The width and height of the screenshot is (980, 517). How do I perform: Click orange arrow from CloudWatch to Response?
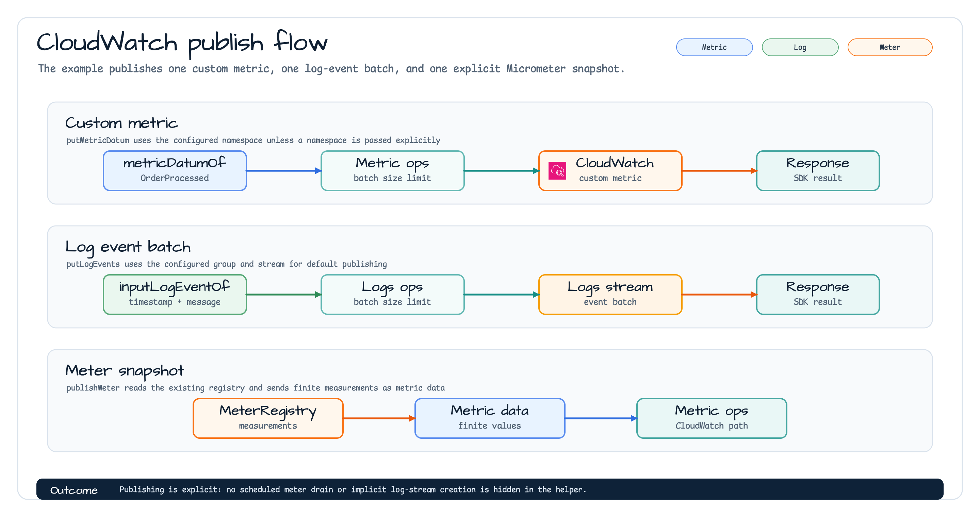point(719,171)
